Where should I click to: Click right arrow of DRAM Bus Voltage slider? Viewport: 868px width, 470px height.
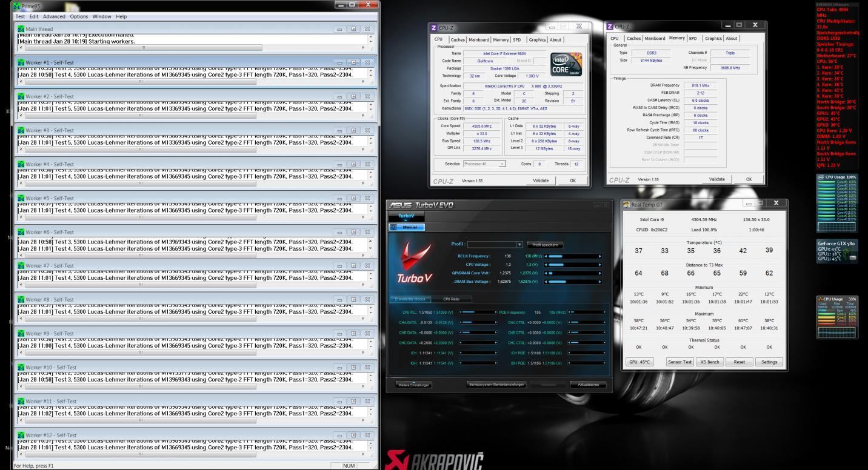(x=601, y=282)
